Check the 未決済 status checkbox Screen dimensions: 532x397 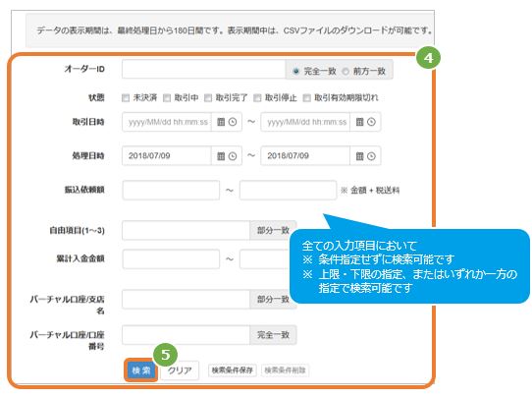pos(126,98)
